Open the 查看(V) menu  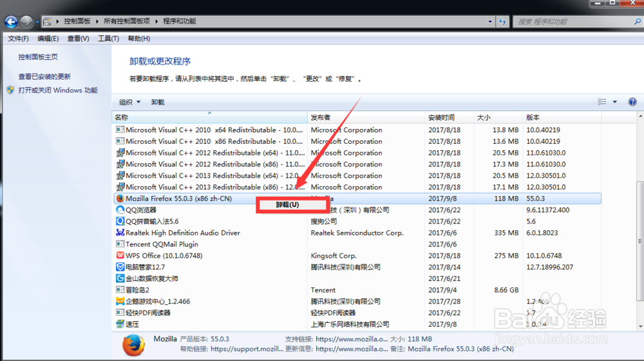[78, 38]
